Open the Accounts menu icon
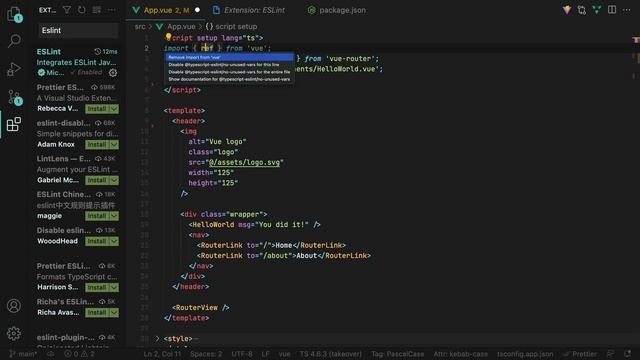Viewport: 640px width, 360px height. pos(14,306)
